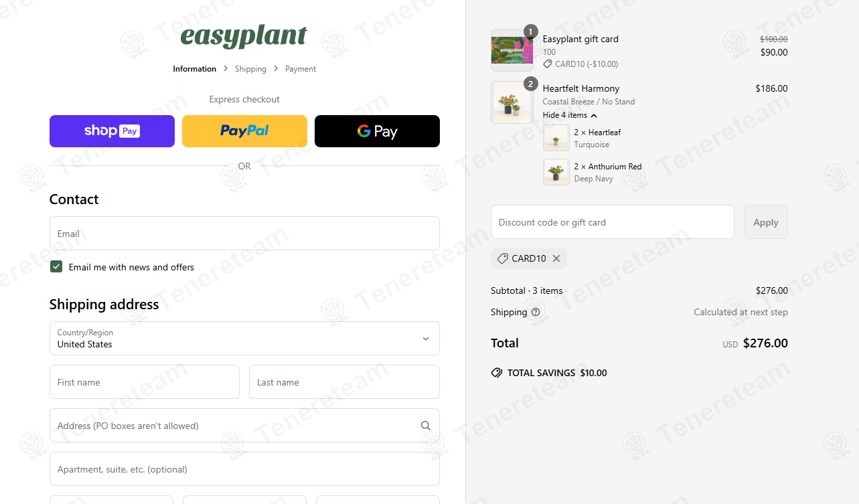Click the shipping help question mark icon

coord(536,312)
